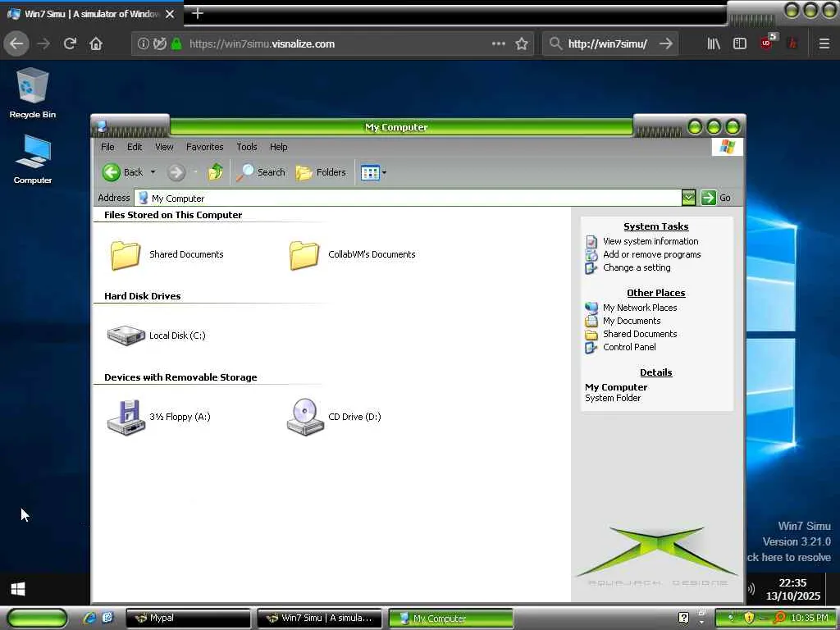Click the browser forward arrow button
The height and width of the screenshot is (630, 840).
[43, 44]
